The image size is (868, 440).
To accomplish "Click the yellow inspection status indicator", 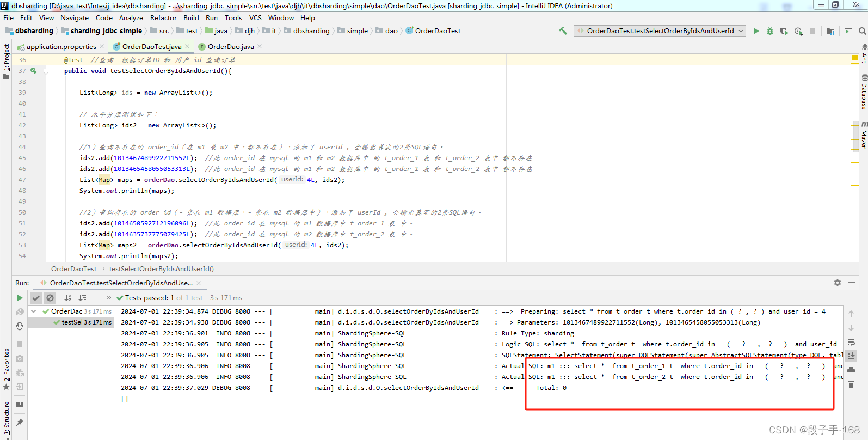I will [855, 58].
